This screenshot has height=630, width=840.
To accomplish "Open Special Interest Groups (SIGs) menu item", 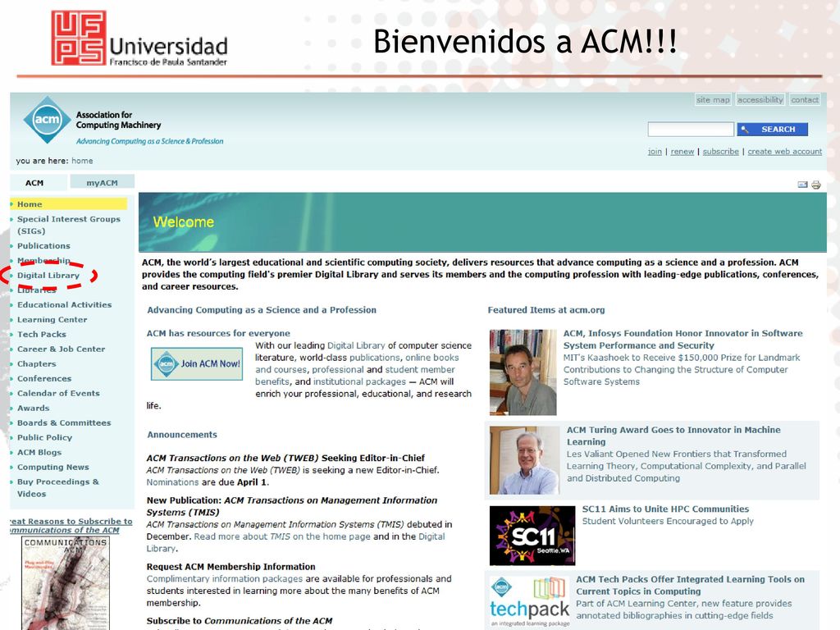I will (69, 225).
